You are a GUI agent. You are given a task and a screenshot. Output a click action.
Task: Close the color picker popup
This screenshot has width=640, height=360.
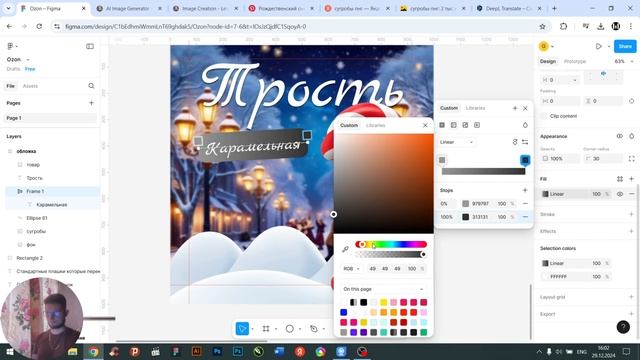(x=425, y=125)
